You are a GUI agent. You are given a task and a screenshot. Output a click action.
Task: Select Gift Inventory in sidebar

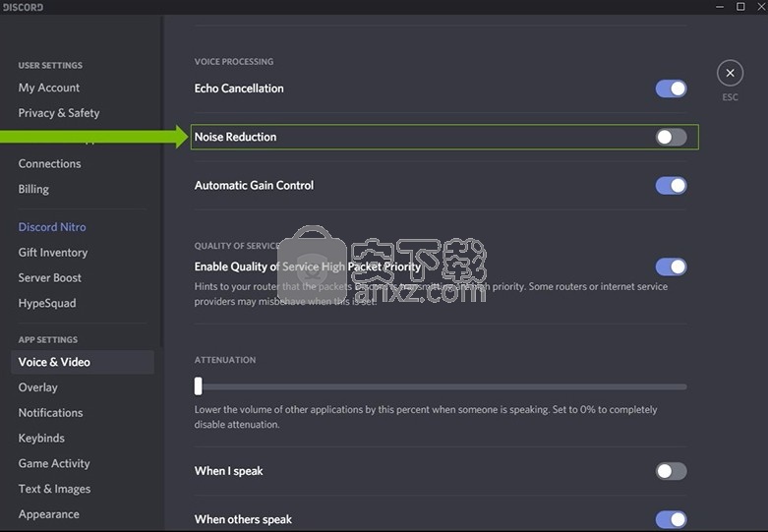point(53,253)
